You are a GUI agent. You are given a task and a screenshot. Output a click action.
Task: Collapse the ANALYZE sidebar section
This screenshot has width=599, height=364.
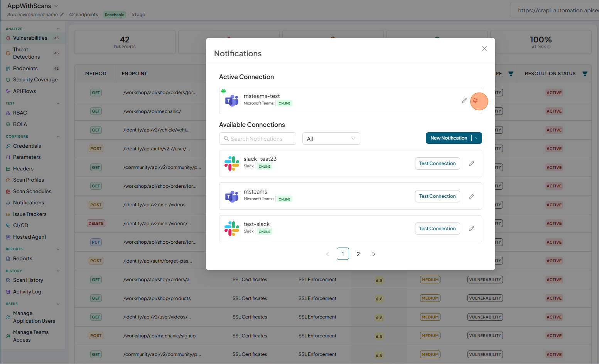pyautogui.click(x=58, y=29)
